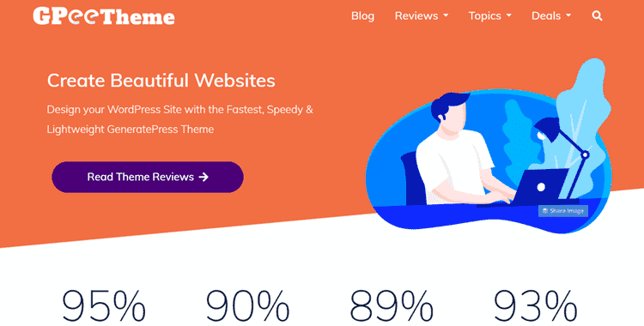The image size is (644, 326).
Task: Click the Share Image button
Action: click(x=563, y=211)
